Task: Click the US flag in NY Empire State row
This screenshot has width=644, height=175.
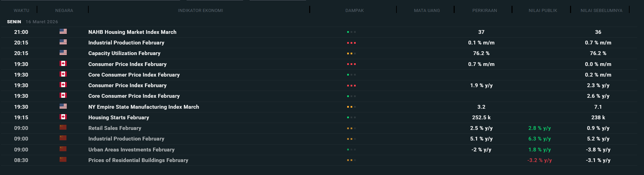Action: [63, 106]
